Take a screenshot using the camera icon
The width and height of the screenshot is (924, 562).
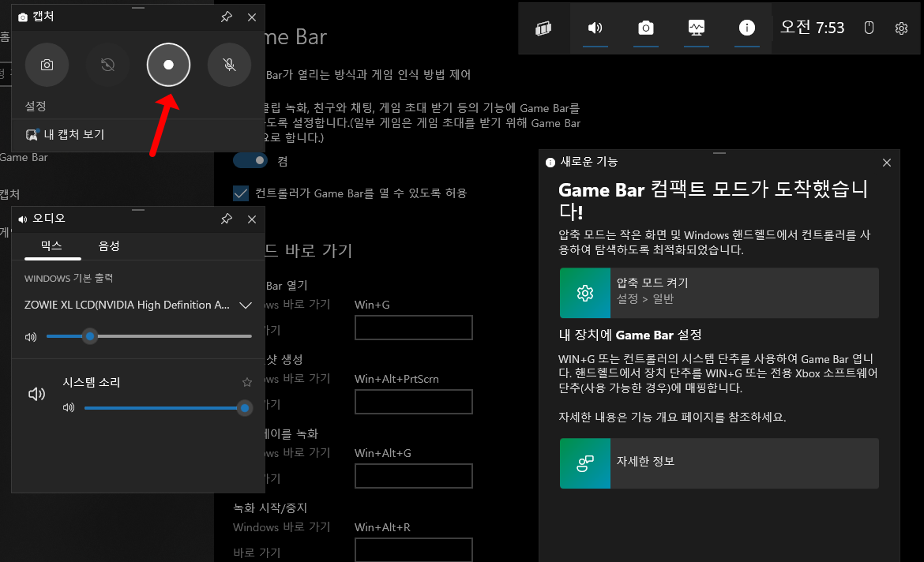47,65
